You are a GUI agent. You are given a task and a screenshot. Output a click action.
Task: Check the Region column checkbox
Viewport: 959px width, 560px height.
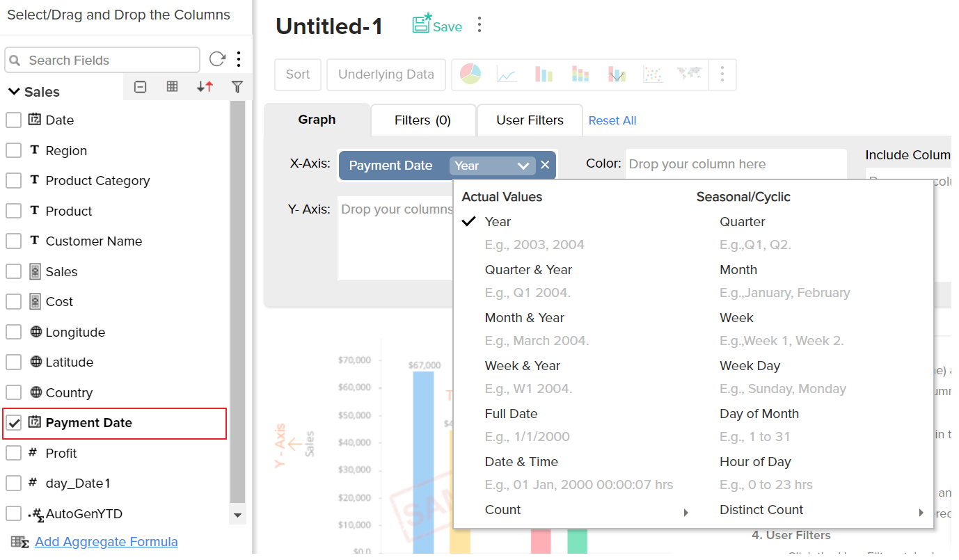13,151
